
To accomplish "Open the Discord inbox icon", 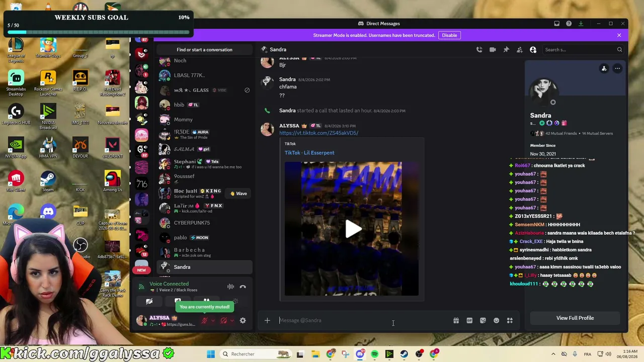I will [556, 24].
